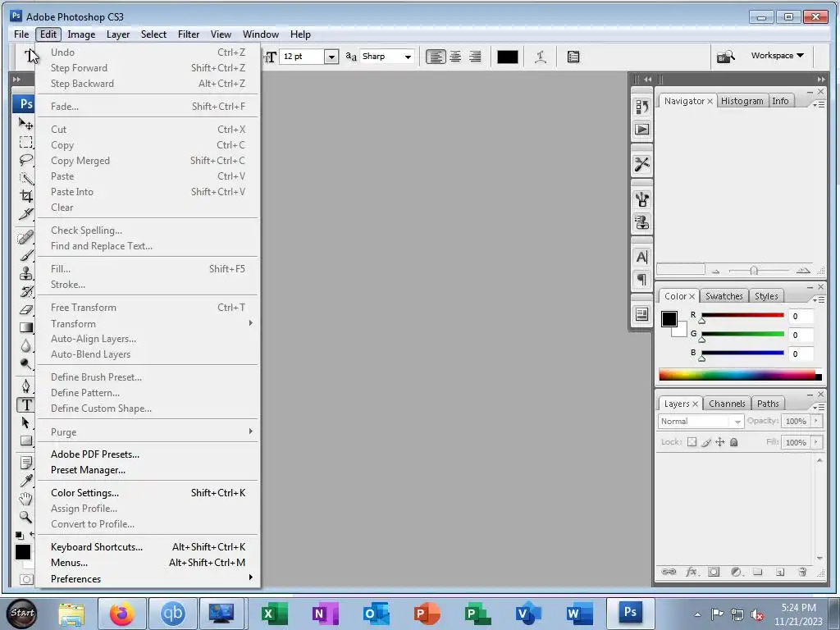The height and width of the screenshot is (630, 840).
Task: Toggle left align text
Action: pos(436,57)
